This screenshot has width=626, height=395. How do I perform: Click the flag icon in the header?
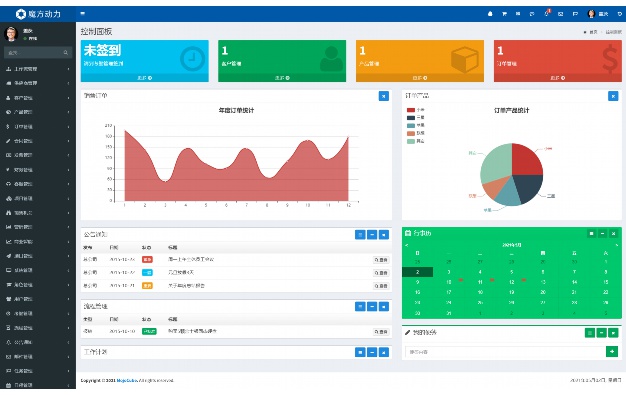click(x=575, y=14)
